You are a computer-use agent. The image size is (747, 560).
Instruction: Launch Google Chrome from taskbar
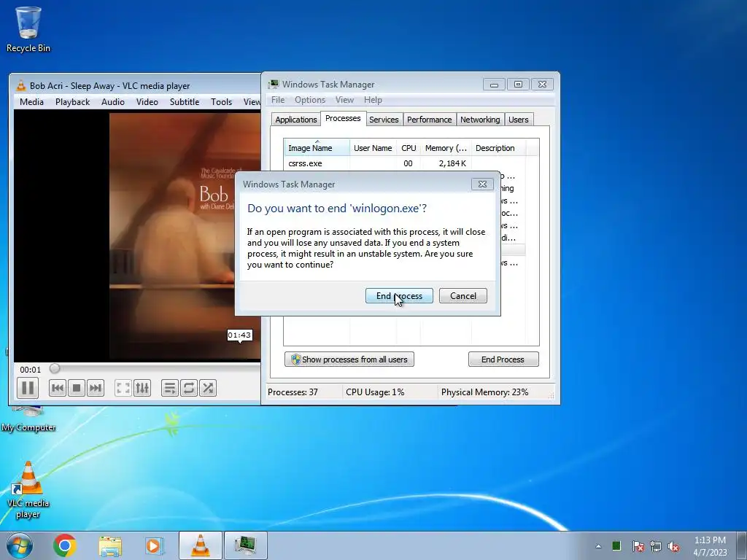coord(65,545)
